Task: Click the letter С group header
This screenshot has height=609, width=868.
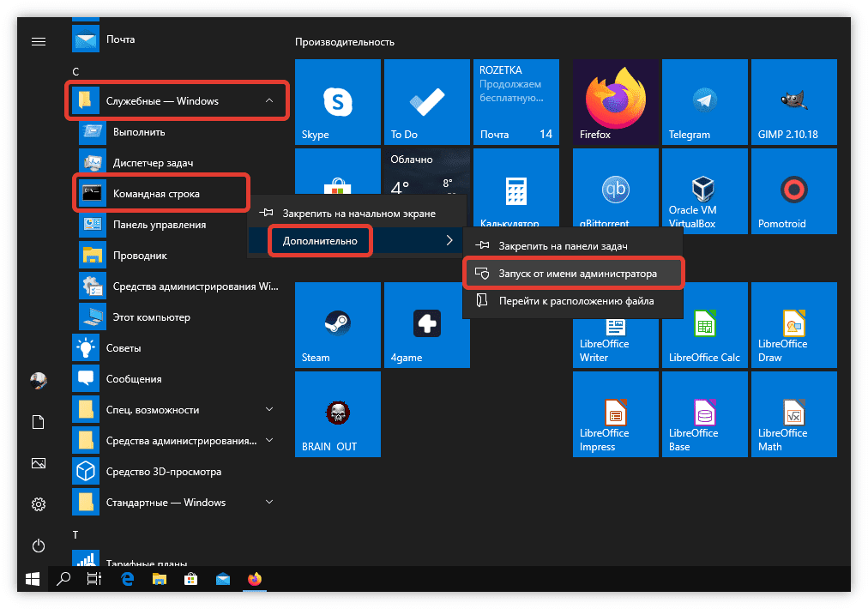Action: [x=75, y=72]
